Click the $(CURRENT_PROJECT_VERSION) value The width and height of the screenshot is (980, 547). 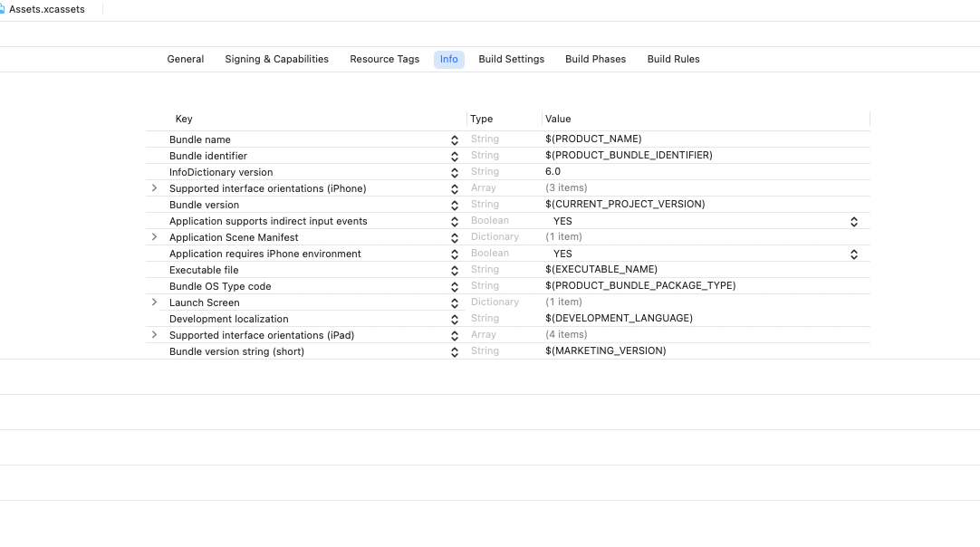tap(625, 204)
